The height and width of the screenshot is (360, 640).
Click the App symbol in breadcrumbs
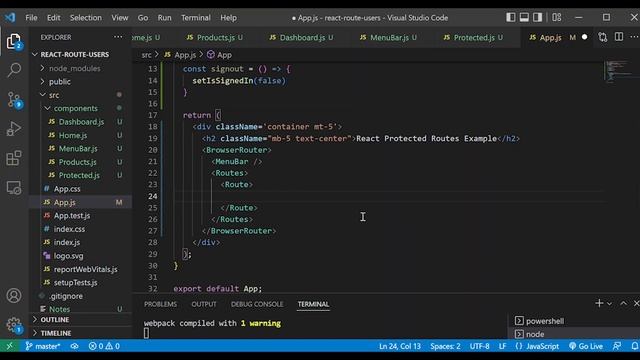point(220,55)
